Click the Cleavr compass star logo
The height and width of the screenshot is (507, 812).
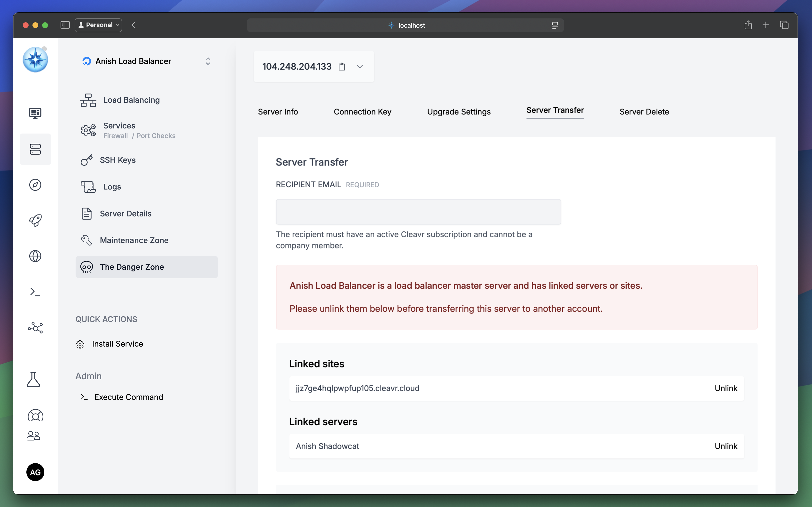[35, 60]
